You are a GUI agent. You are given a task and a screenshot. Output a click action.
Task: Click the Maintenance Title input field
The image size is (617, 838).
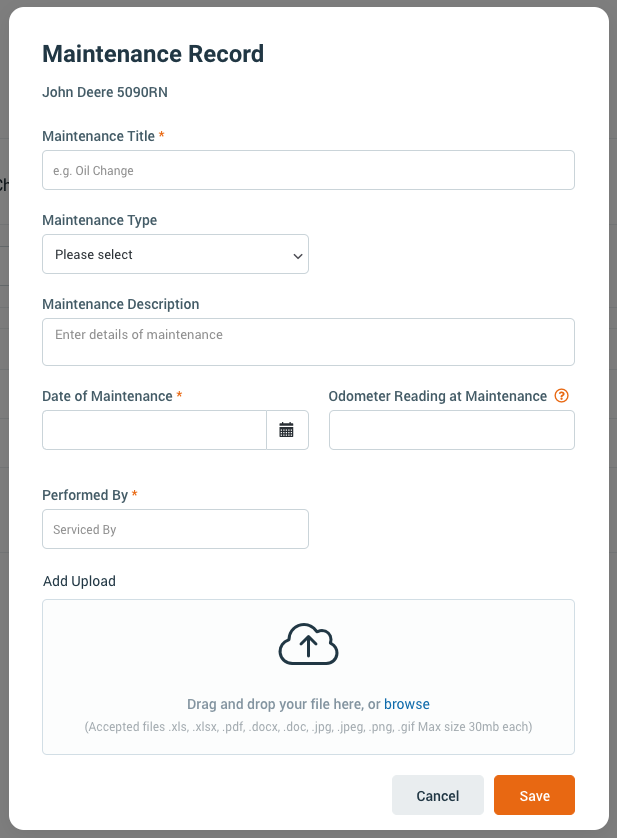coord(308,170)
